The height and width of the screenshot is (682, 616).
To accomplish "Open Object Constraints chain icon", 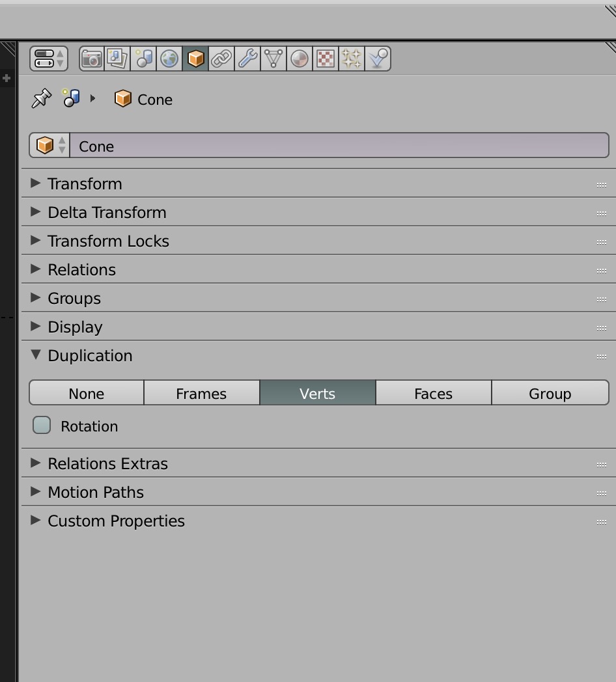I will (x=221, y=59).
